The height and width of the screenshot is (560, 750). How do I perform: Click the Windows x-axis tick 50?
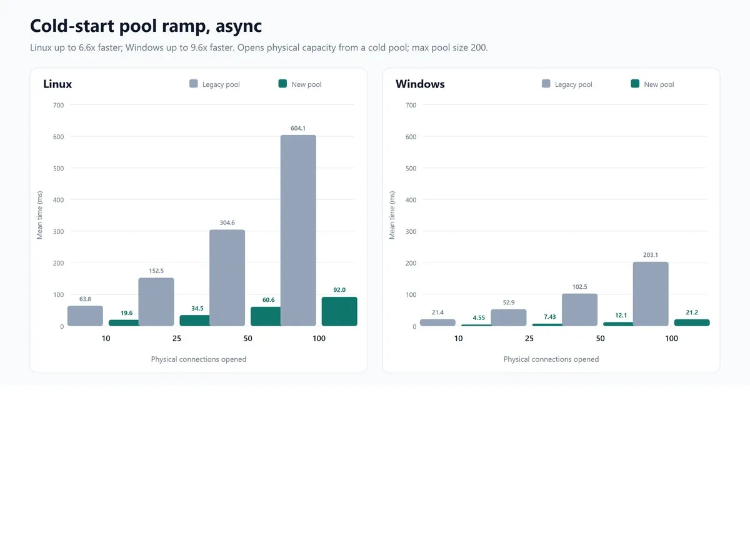601,338
